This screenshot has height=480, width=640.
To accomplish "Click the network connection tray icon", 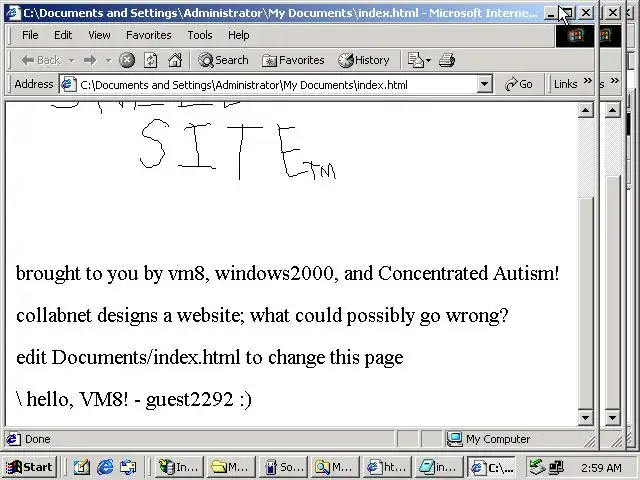I will [x=557, y=467].
